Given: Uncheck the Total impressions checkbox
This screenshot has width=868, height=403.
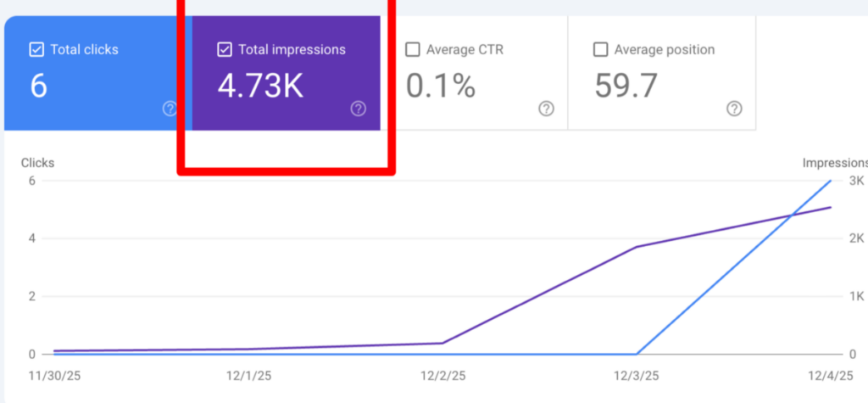Looking at the screenshot, I should tap(225, 50).
